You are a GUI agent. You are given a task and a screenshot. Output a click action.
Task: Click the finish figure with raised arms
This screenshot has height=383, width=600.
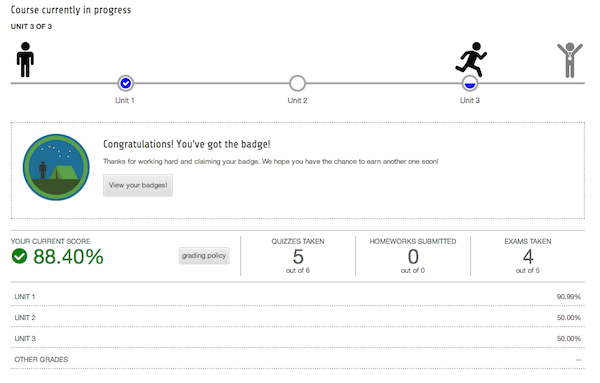click(x=570, y=60)
